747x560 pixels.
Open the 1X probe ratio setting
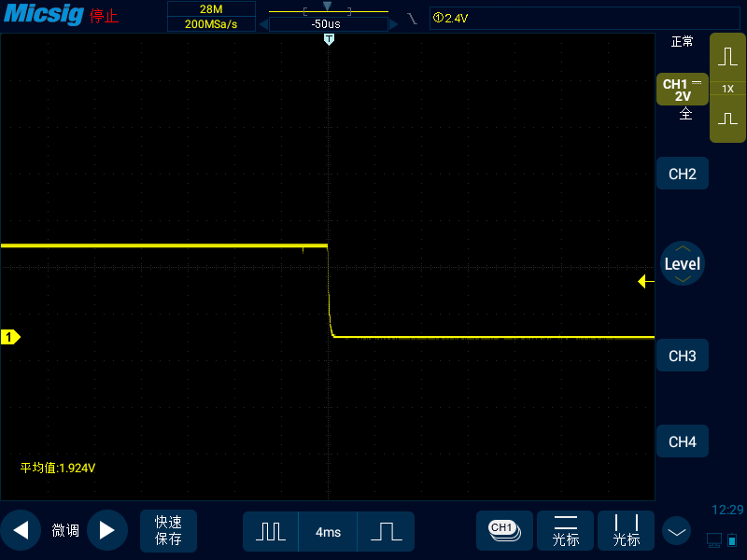point(727,89)
